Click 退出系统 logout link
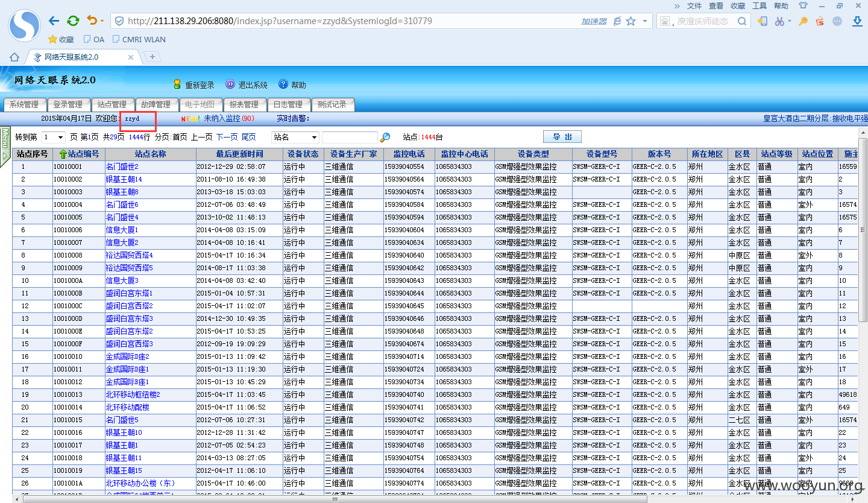This screenshot has width=868, height=503. (246, 85)
